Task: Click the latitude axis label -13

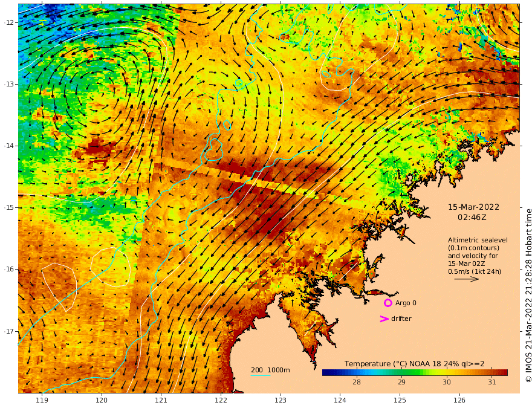Action: pos(10,84)
